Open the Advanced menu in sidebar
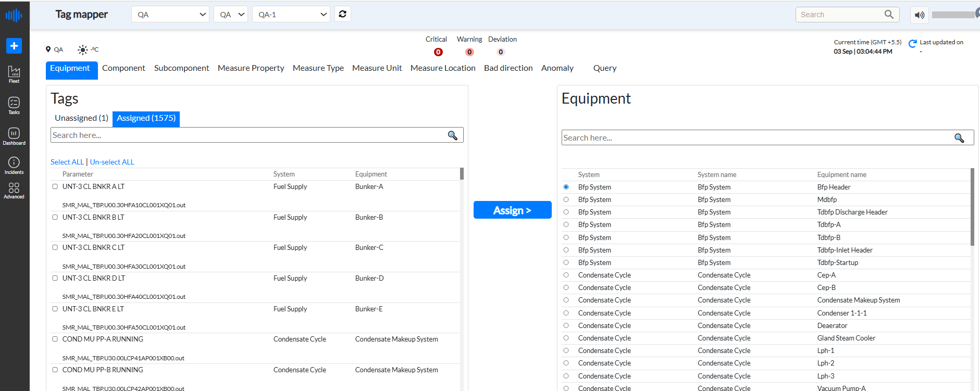The image size is (980, 391). 14,190
